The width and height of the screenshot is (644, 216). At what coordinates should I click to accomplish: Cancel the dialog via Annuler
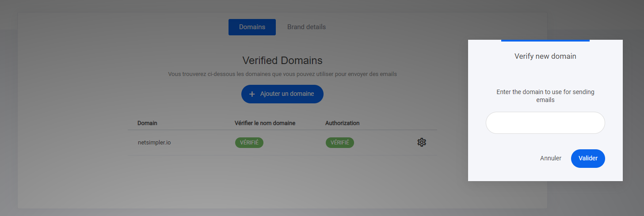click(550, 158)
